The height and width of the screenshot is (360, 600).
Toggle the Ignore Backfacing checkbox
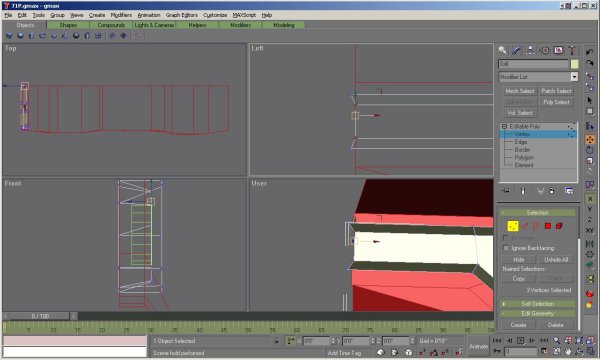pos(506,248)
